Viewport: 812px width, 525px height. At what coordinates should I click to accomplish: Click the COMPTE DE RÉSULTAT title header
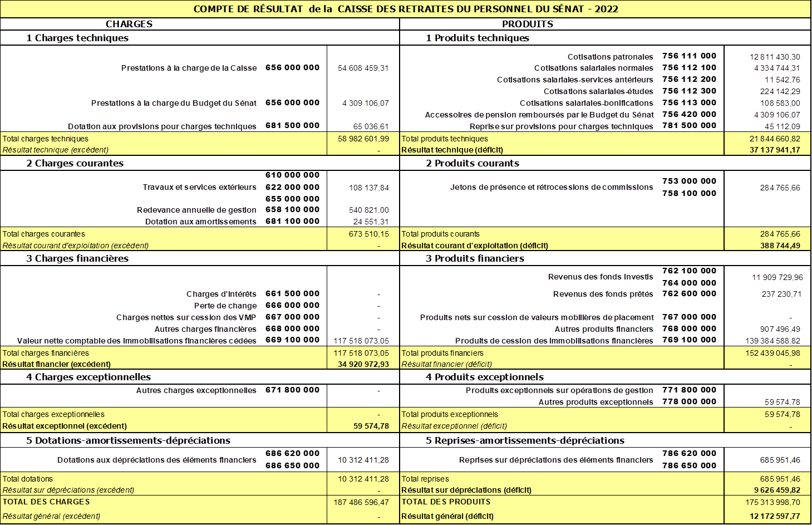point(406,9)
